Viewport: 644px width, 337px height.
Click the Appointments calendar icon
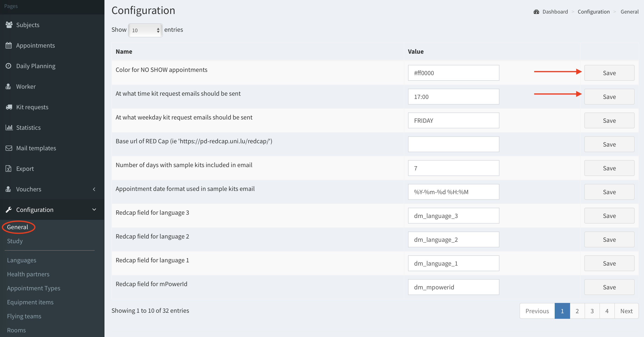[x=9, y=46]
